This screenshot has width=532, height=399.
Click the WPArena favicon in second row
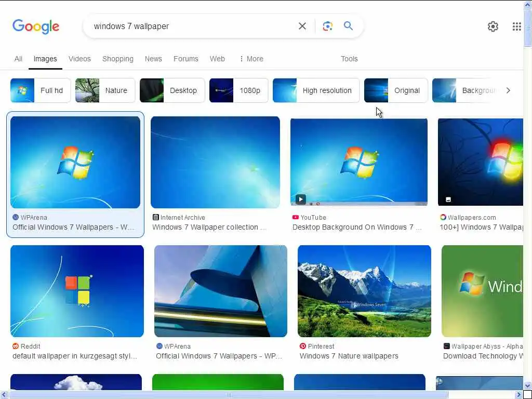(x=159, y=346)
